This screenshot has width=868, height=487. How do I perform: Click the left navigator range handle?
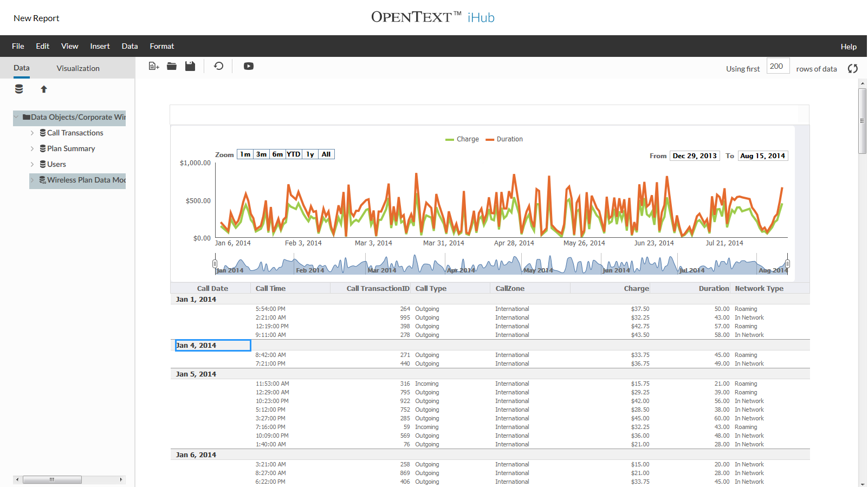(215, 264)
